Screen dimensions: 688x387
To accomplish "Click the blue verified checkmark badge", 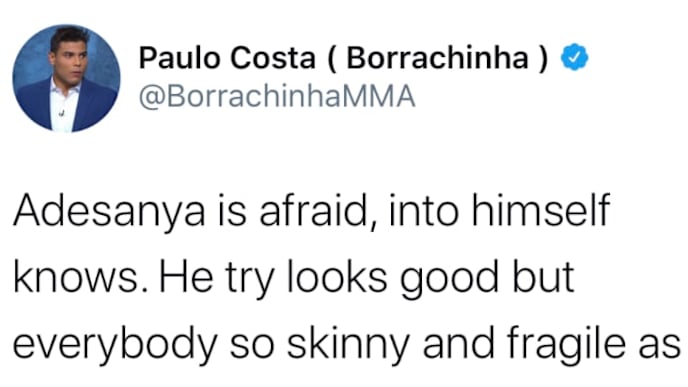I will pyautogui.click(x=575, y=57).
